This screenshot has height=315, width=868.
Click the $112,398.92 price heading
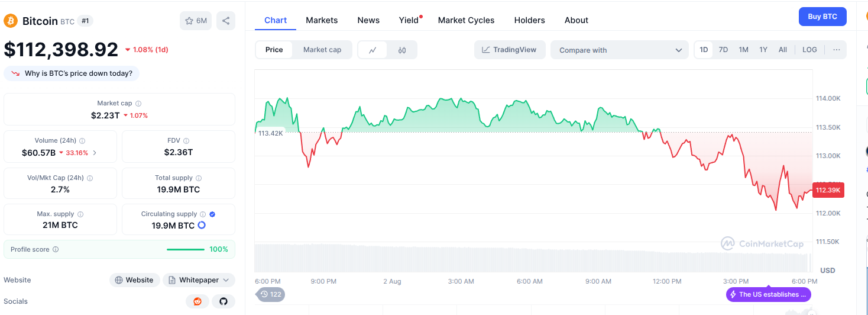(61, 50)
